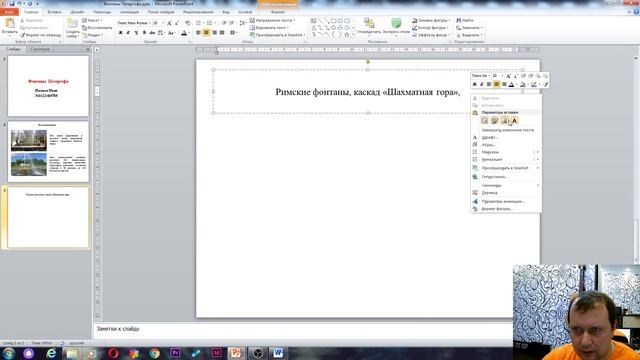Align text left in the ribbon
The height and width of the screenshot is (360, 640).
[x=198, y=33]
